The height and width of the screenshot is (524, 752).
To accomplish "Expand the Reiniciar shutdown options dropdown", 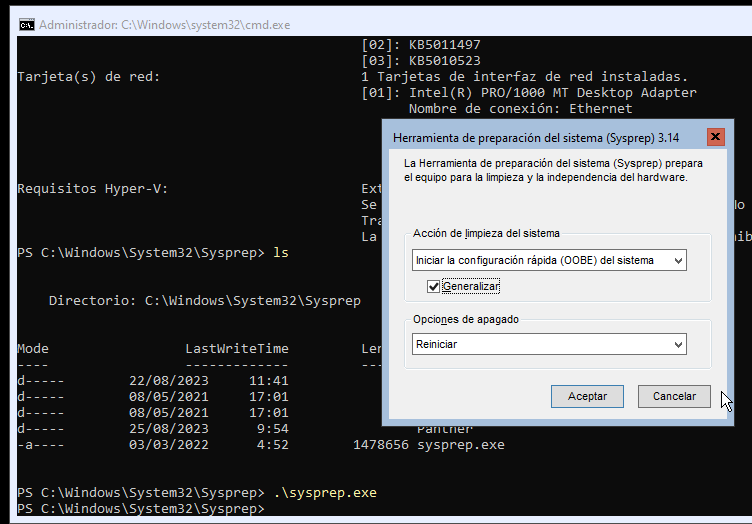I will click(x=549, y=344).
